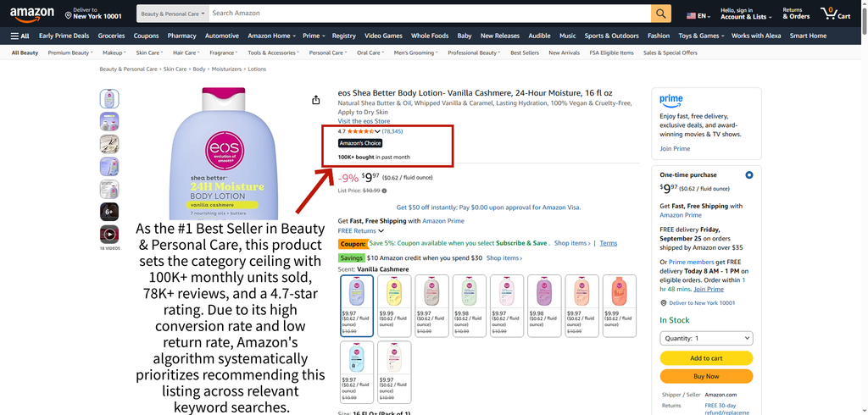The height and width of the screenshot is (415, 868).
Task: Click Shop items next to the Savings badge
Action: [x=504, y=257]
